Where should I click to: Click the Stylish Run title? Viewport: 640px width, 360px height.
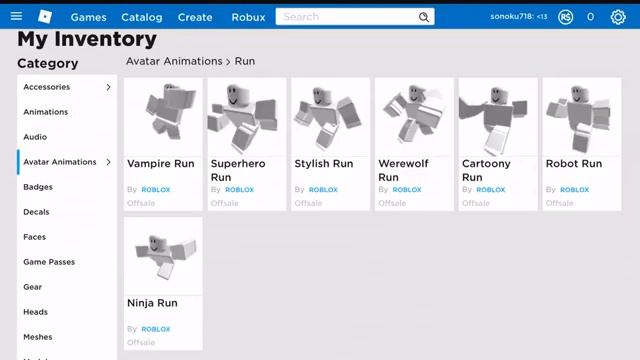coord(324,164)
